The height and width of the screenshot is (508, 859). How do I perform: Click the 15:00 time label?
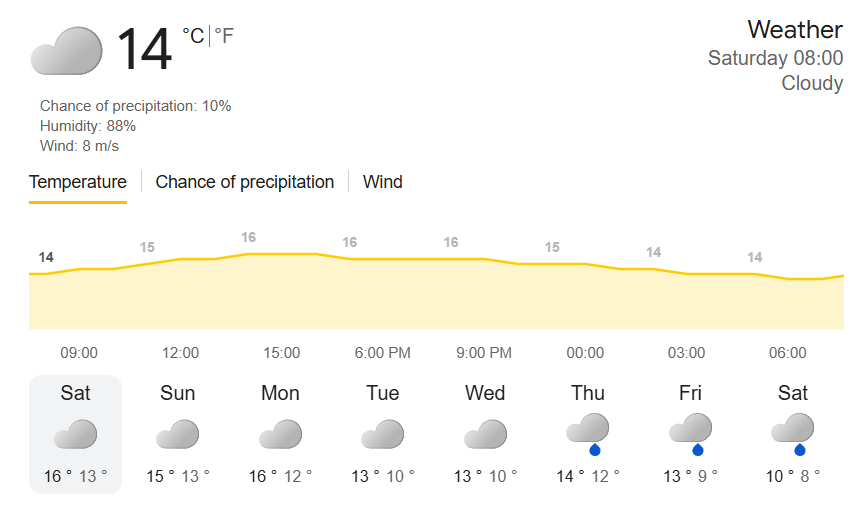[x=282, y=352]
